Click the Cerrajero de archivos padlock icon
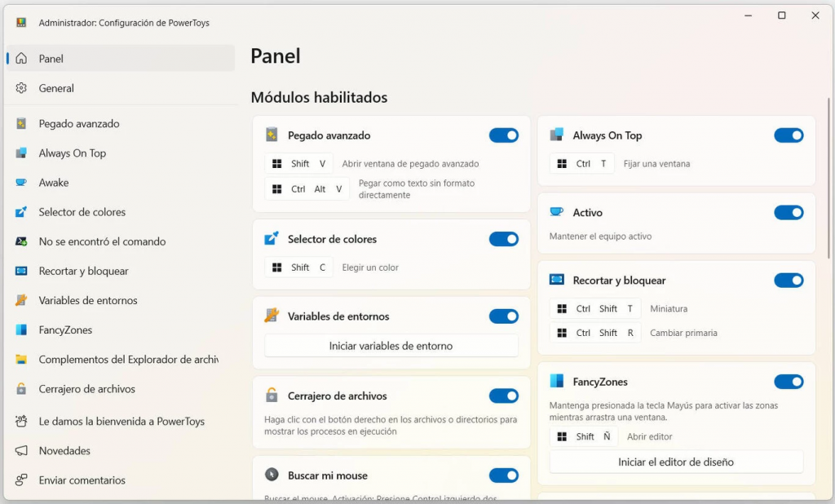This screenshot has height=504, width=835. (22, 389)
